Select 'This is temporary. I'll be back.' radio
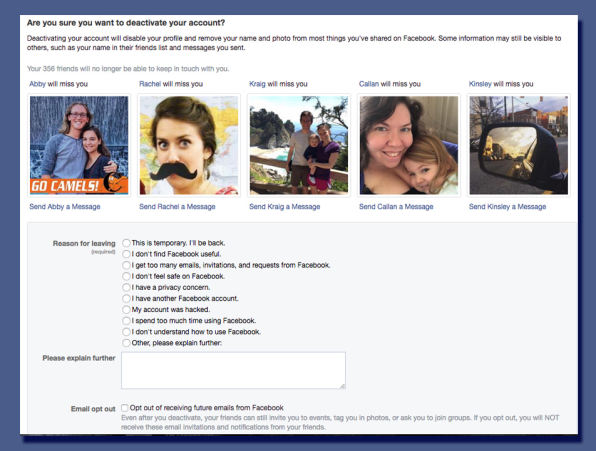Viewport: 596px width, 451px height. click(126, 243)
